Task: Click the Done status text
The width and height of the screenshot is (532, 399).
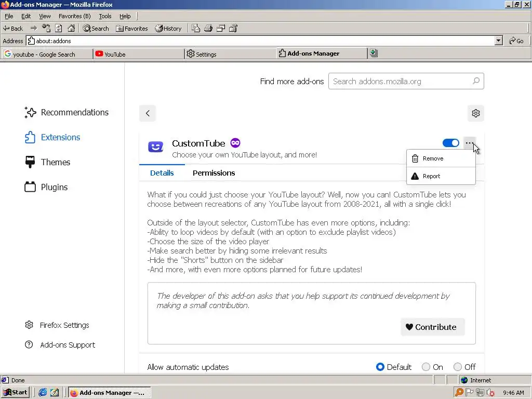Action: (x=18, y=380)
